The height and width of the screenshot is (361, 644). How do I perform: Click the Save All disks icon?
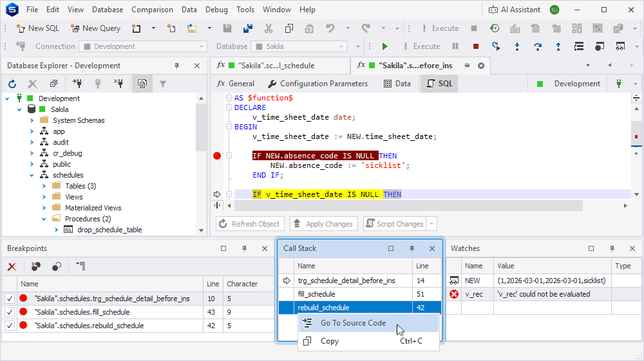point(248,28)
